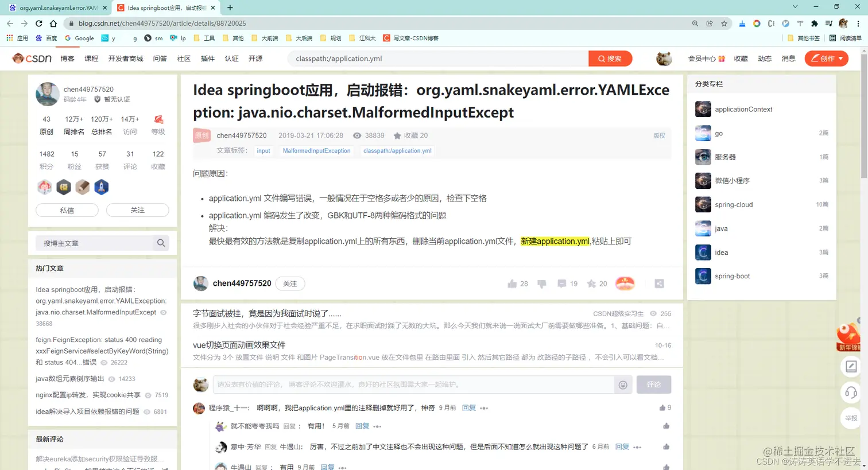Share the article via the share icon
Screen dimensions: 868x470
pos(659,283)
